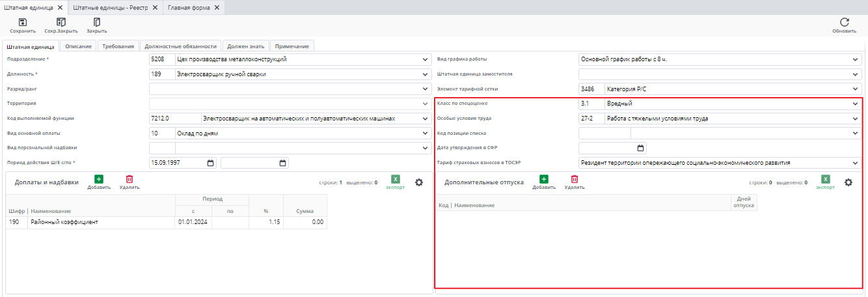The image size is (868, 297).
Task: Delete row in Доплаты и надбавки
Action: [129, 180]
